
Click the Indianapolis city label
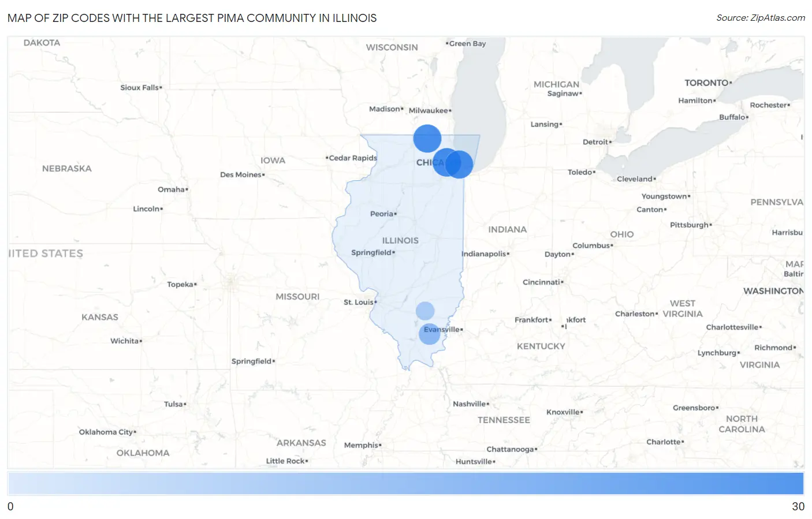[x=485, y=254]
